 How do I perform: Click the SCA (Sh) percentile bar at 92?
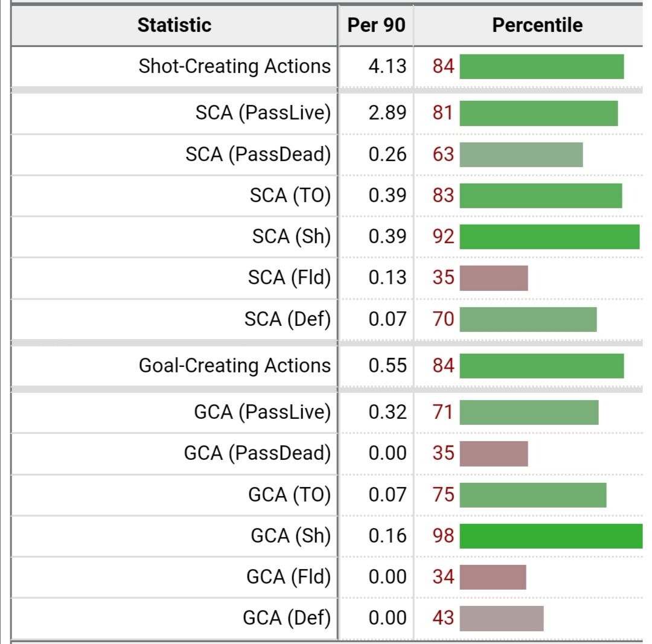click(x=549, y=237)
